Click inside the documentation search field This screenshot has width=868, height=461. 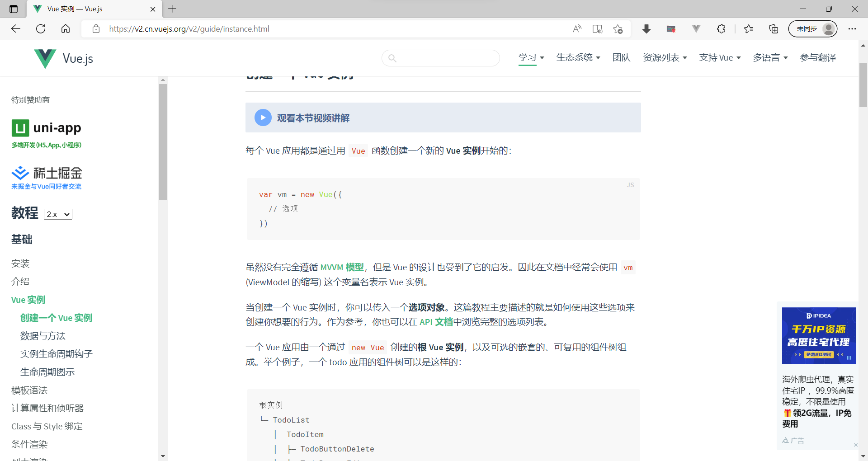[441, 58]
